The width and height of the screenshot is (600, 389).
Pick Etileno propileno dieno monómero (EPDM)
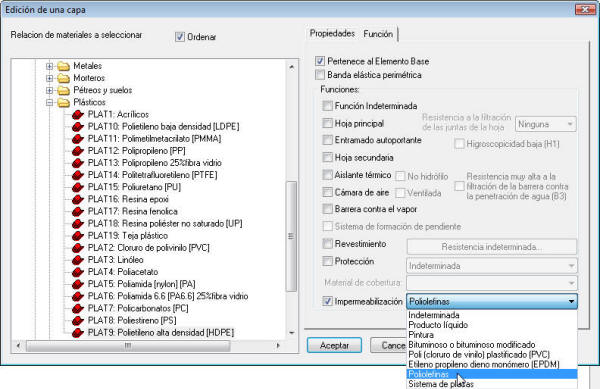pos(492,365)
